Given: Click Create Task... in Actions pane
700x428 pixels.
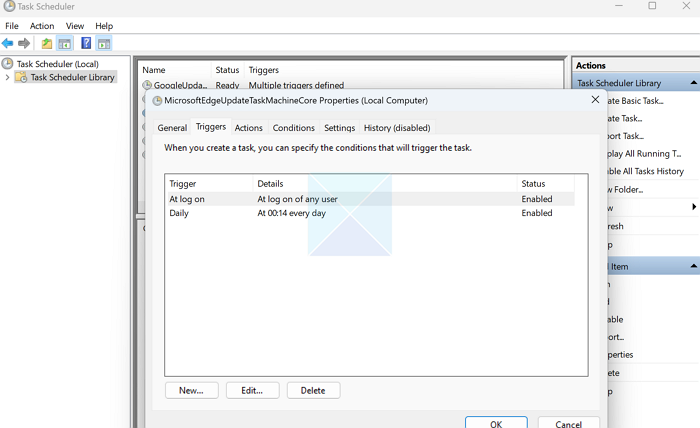Looking at the screenshot, I should [624, 118].
